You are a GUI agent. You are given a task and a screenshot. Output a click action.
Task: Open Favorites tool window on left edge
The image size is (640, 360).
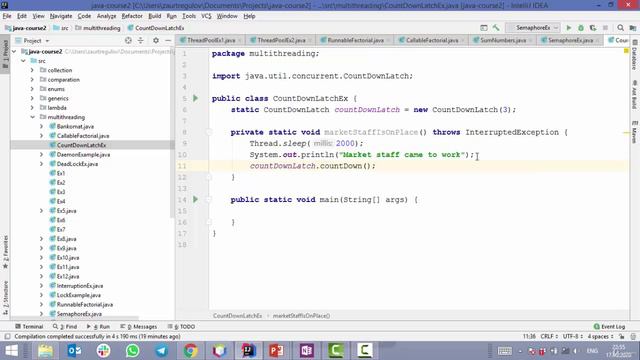(5, 252)
